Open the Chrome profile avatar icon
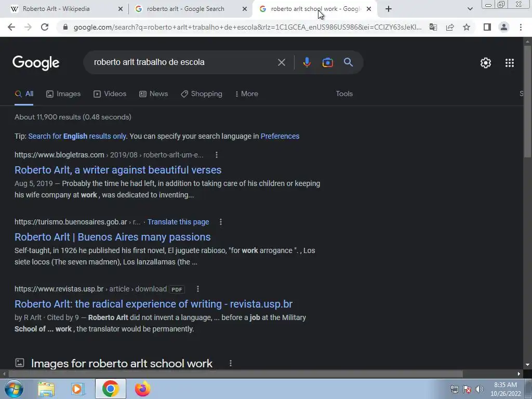Viewport: 532px width, 399px height. click(x=504, y=27)
